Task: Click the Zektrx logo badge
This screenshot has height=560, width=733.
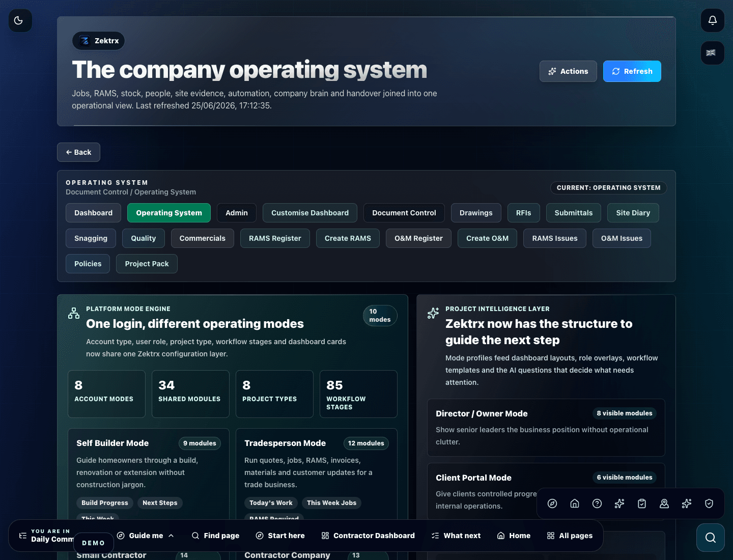Action: 98,41
